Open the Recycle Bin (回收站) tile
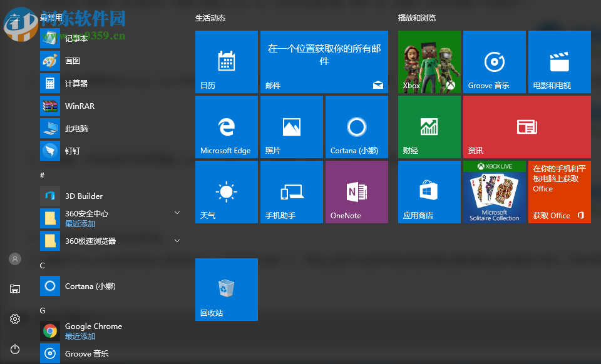This screenshot has height=364, width=601. (227, 289)
